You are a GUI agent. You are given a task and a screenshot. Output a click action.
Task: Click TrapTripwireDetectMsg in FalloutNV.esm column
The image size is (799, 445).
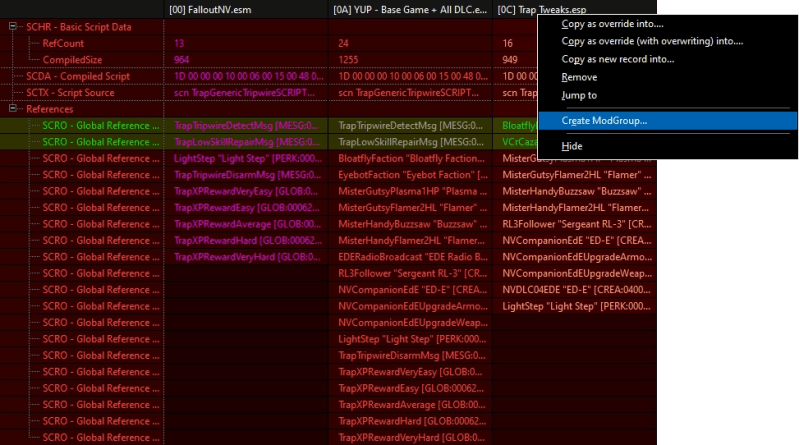click(247, 125)
